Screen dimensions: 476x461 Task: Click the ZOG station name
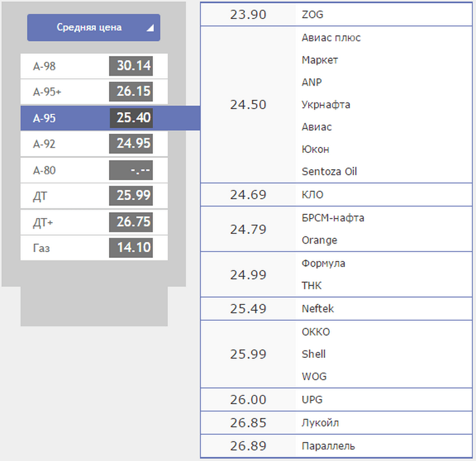[x=312, y=14]
